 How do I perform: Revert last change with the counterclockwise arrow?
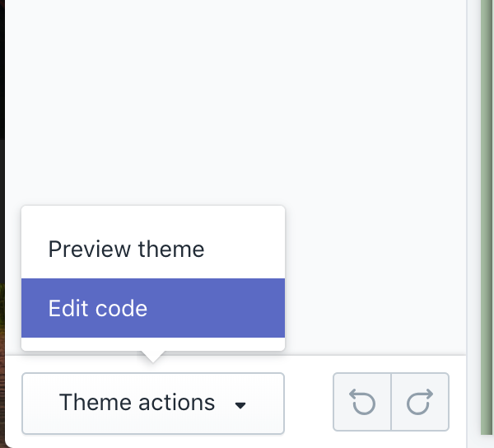pos(362,402)
